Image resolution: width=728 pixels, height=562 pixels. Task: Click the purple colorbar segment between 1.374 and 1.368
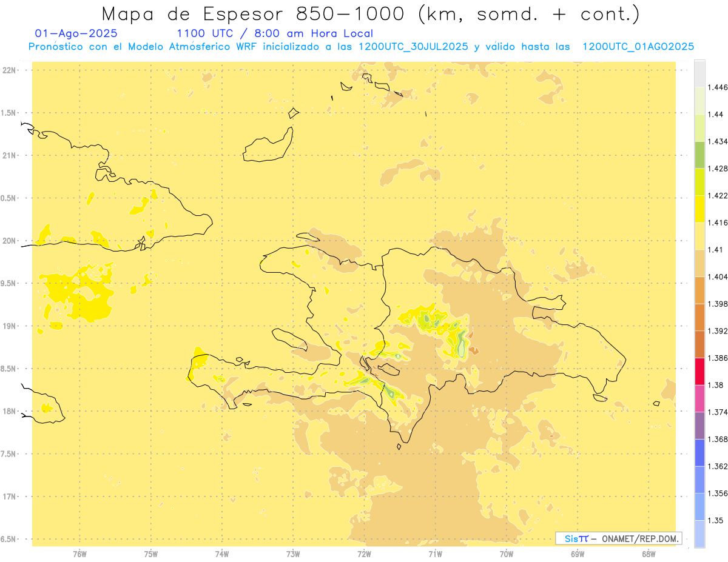(699, 426)
